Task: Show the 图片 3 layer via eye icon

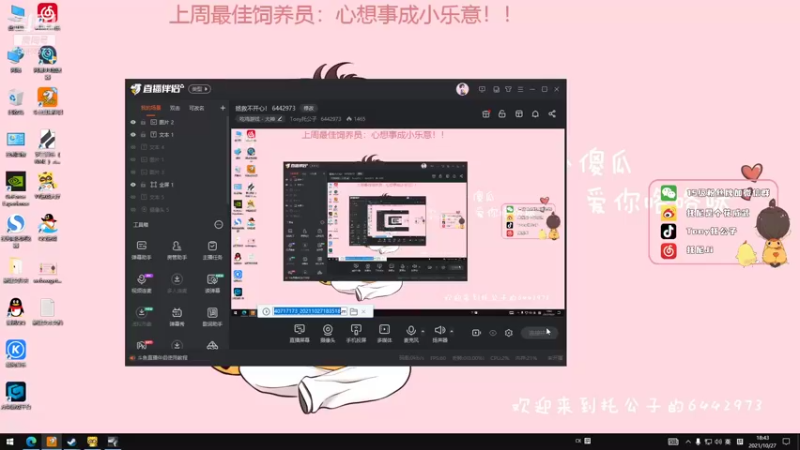Action: click(x=133, y=172)
